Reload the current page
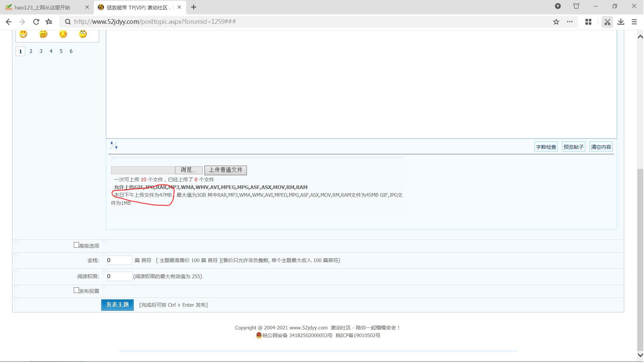 click(x=36, y=22)
